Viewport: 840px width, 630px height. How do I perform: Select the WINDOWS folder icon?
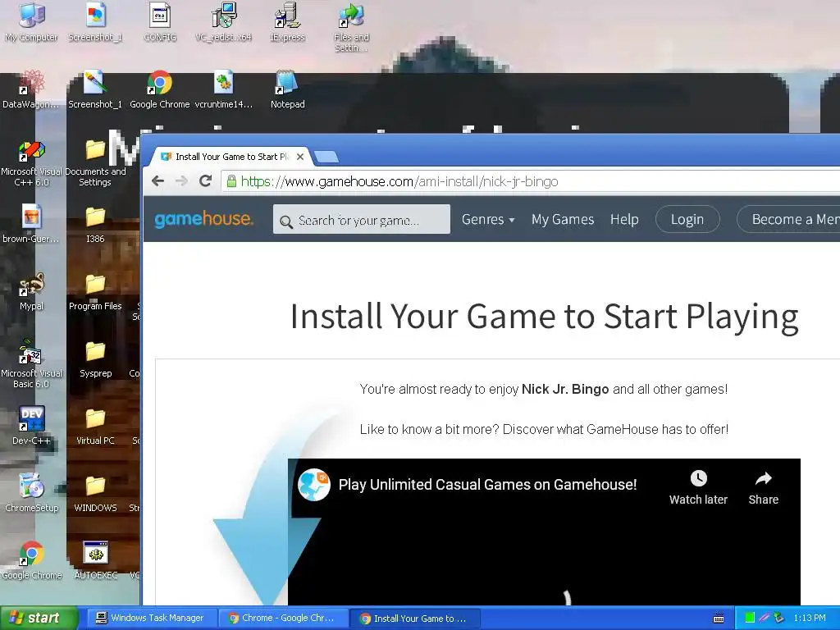pos(95,493)
